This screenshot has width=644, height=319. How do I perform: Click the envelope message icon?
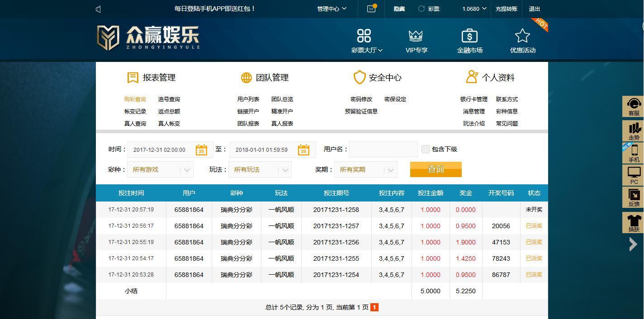pos(371,9)
